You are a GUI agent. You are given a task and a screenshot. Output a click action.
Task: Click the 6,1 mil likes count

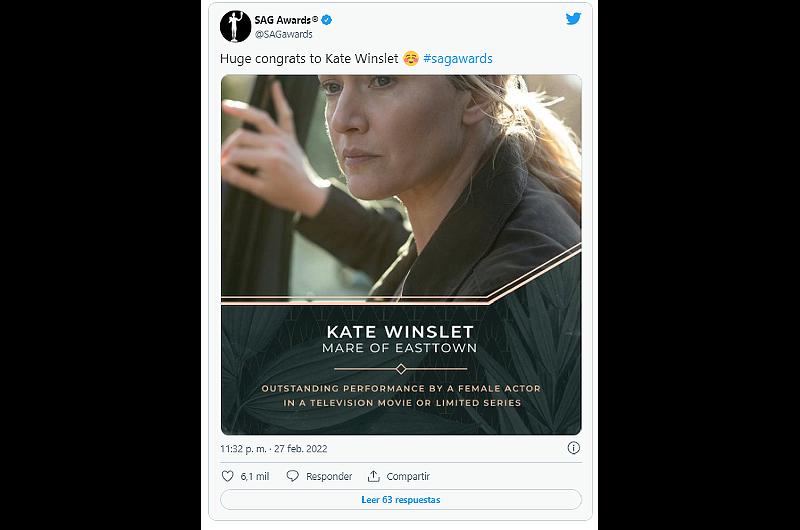point(255,476)
